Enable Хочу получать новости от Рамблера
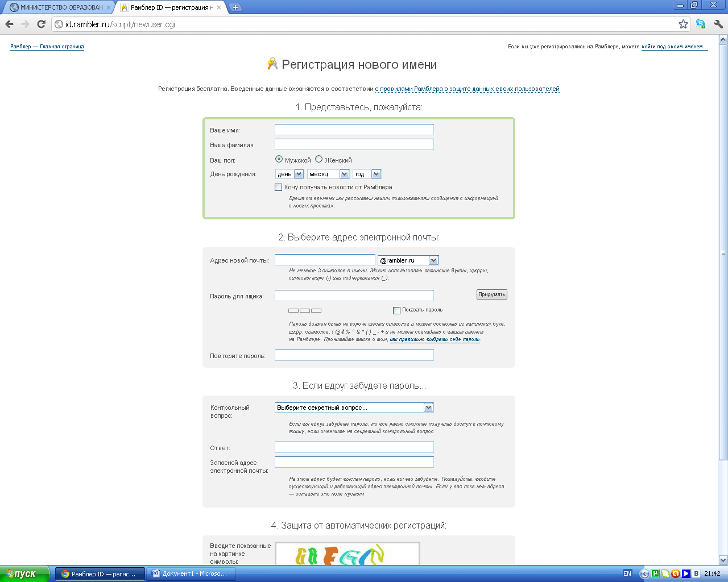728x582 pixels. (279, 187)
